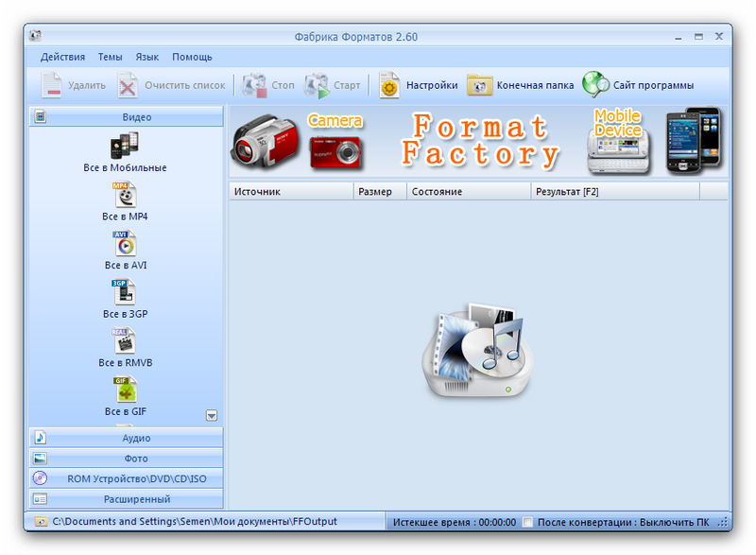Image resolution: width=756 pixels, height=555 pixels.
Task: Select the Все в Мобильные phones icon
Action: (125, 146)
